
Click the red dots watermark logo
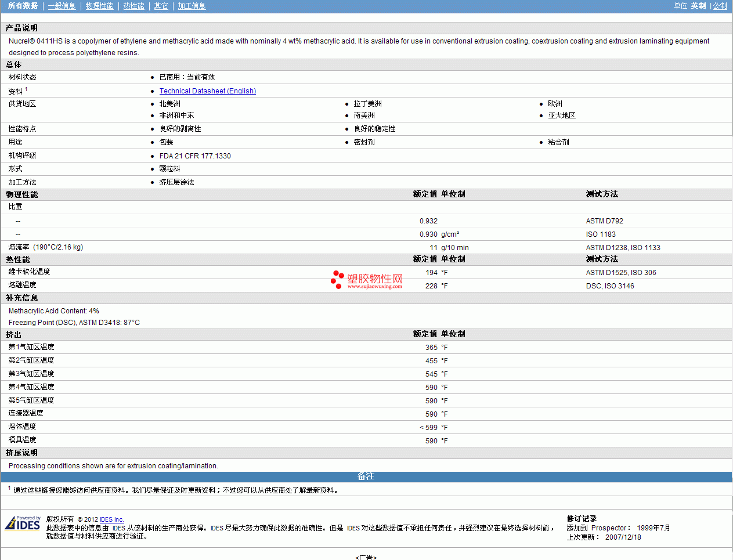(x=337, y=279)
